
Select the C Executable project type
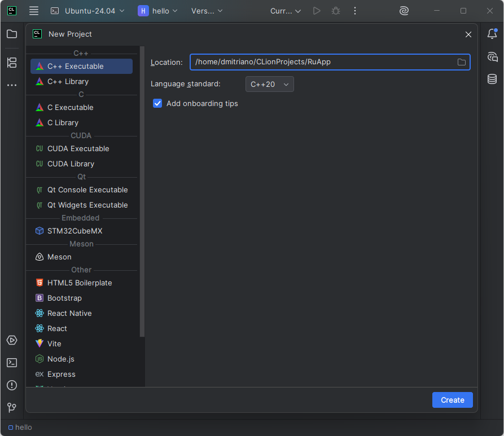81,107
